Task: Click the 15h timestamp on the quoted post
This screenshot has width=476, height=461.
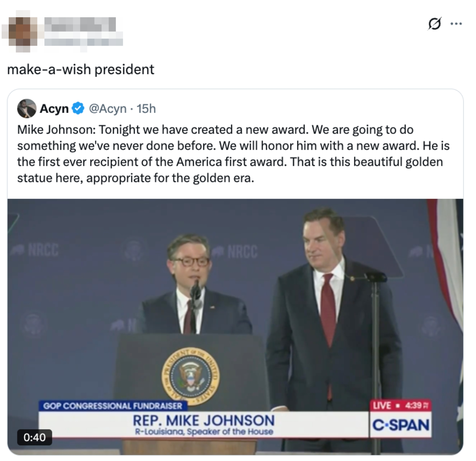Action: 146,109
